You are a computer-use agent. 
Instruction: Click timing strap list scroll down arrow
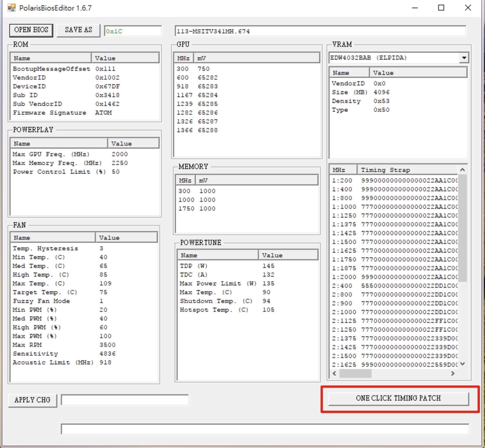(462, 364)
